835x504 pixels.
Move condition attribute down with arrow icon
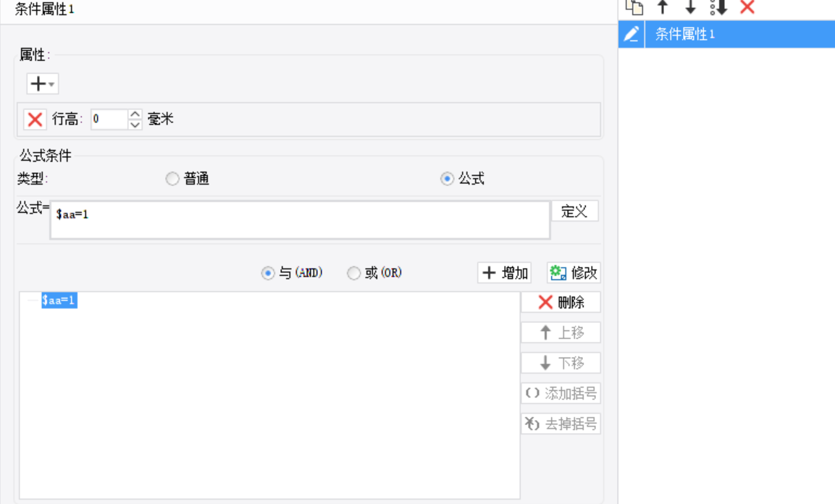pos(690,7)
